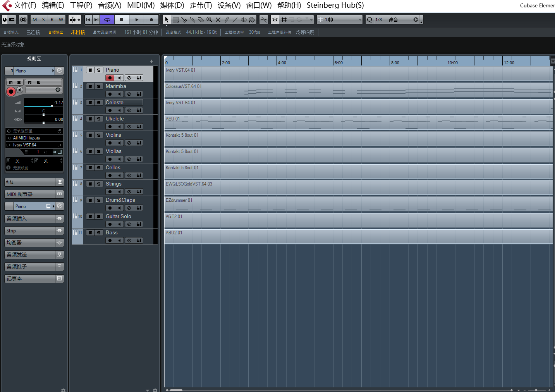Open the 文件(F) menu

click(25, 5)
